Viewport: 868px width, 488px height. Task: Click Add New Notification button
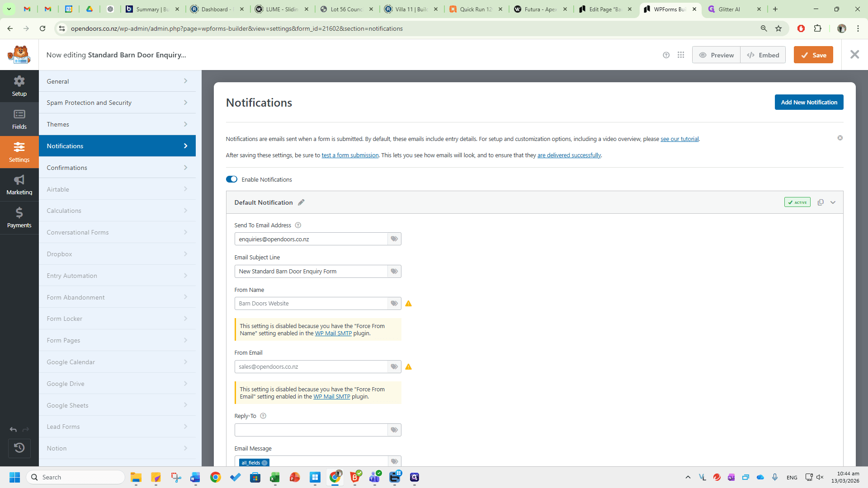tap(809, 102)
